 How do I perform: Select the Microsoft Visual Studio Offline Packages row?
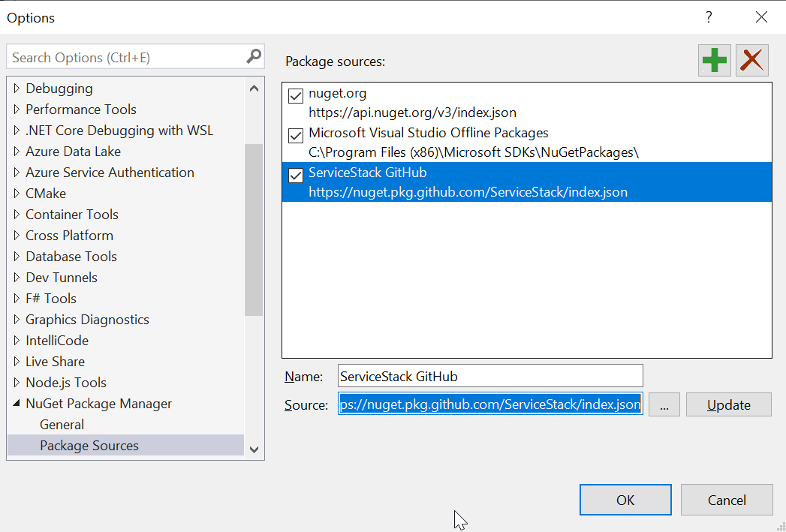coord(527,143)
